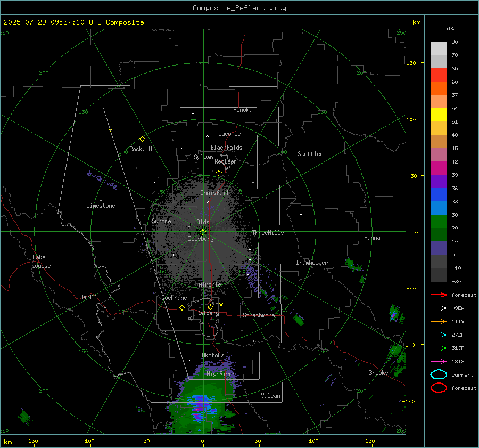Click the ThreeHills town label
Viewport: 479px width, 448px height.
pos(268,233)
